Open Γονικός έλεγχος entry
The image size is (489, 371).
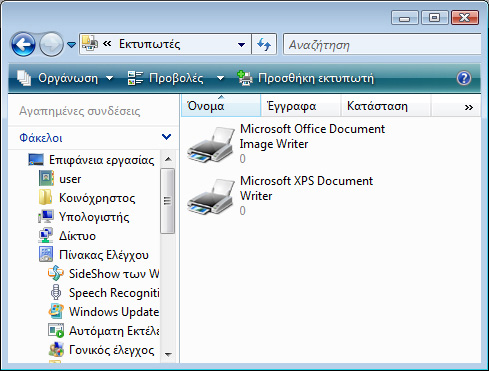point(112,350)
